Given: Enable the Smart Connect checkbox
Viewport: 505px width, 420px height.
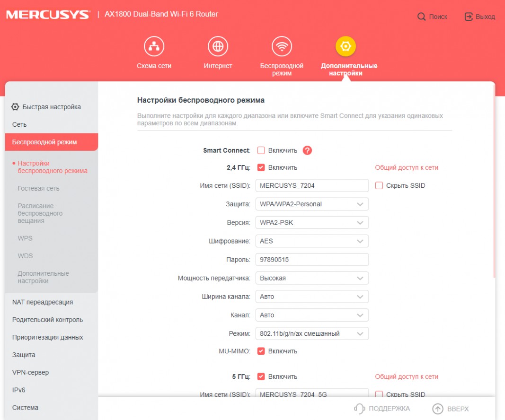Looking at the screenshot, I should click(261, 150).
